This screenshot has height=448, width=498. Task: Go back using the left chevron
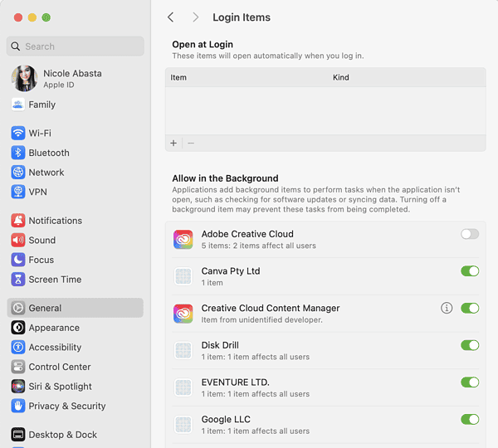pyautogui.click(x=171, y=17)
